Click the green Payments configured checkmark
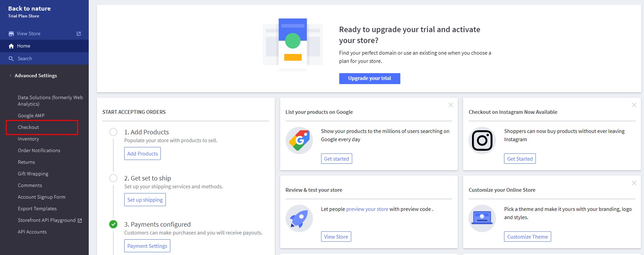The height and width of the screenshot is (255, 644). tap(113, 224)
